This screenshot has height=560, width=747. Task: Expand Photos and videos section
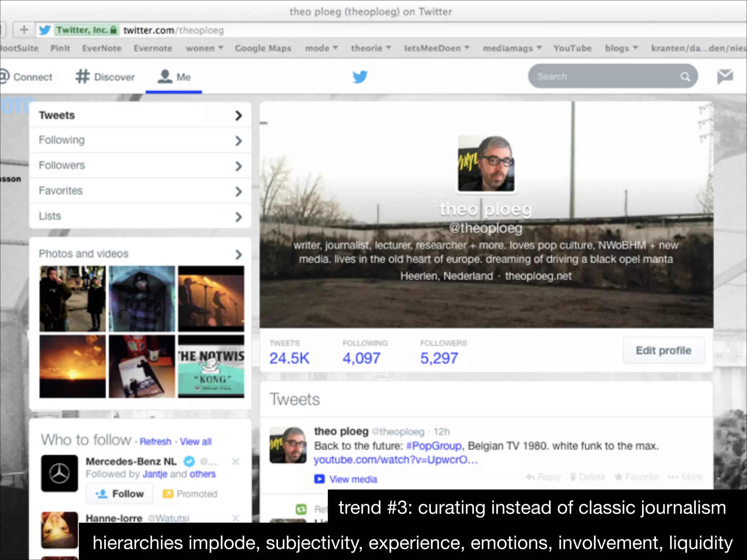click(x=140, y=254)
